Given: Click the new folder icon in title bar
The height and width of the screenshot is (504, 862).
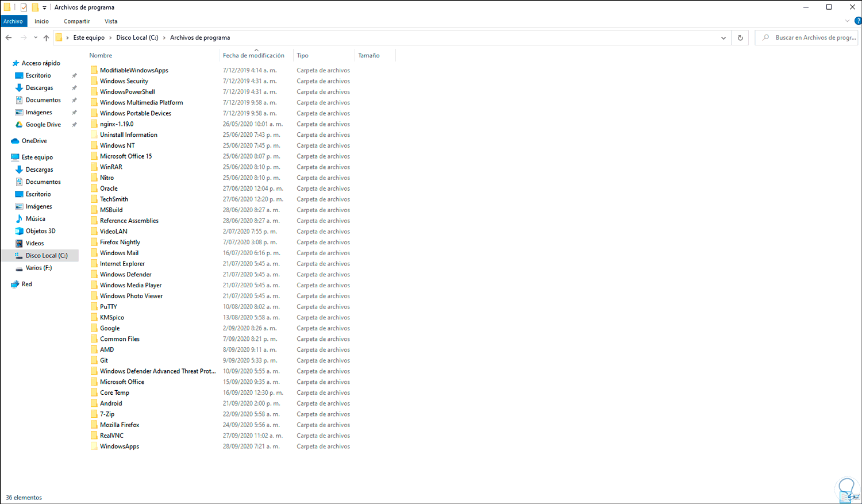Looking at the screenshot, I should [35, 7].
